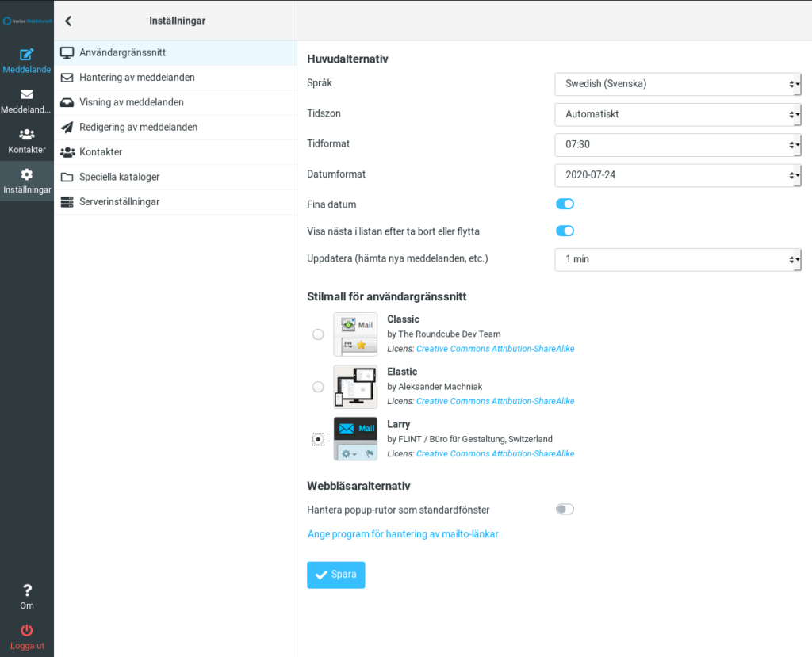Click the Spara save button
Screen dimensions: 812x657
[x=336, y=575]
